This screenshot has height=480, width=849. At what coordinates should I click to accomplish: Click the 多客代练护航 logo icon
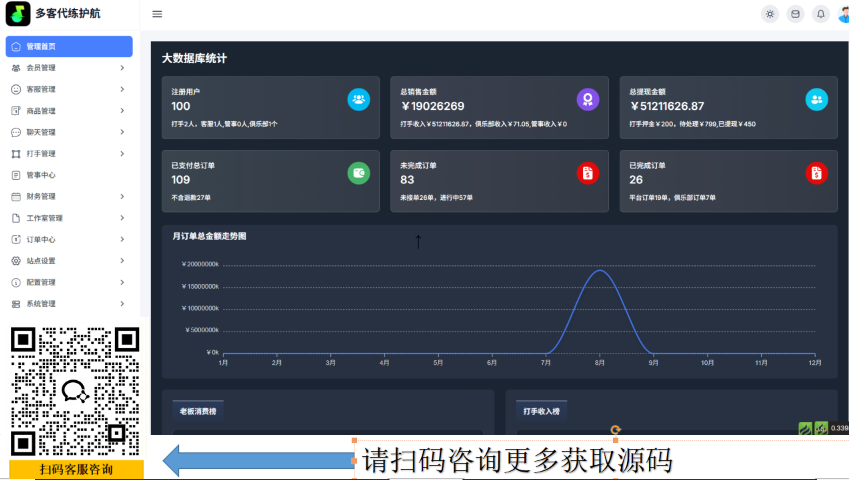[x=18, y=14]
